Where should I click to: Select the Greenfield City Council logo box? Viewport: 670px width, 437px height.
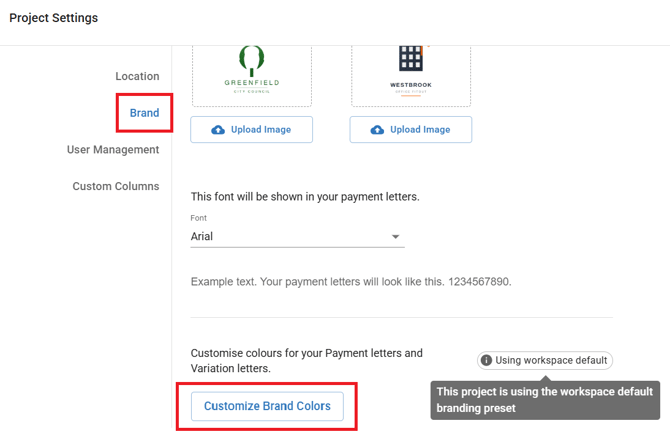[252, 72]
